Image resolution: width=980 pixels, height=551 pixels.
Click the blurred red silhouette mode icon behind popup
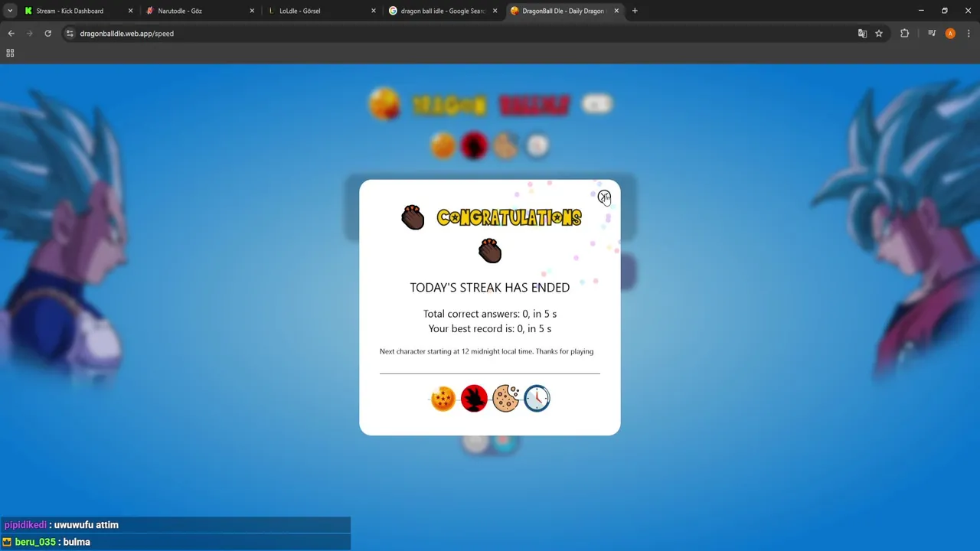[x=474, y=145]
